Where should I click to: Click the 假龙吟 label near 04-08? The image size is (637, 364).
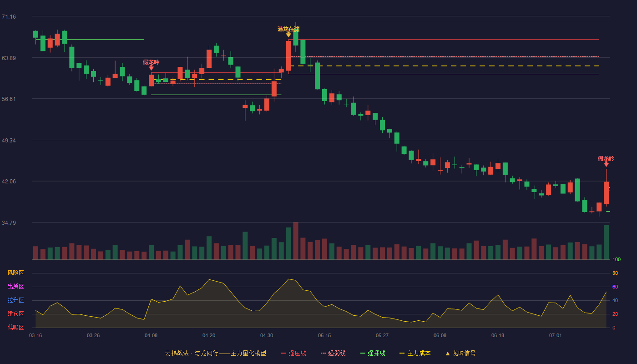[151, 62]
